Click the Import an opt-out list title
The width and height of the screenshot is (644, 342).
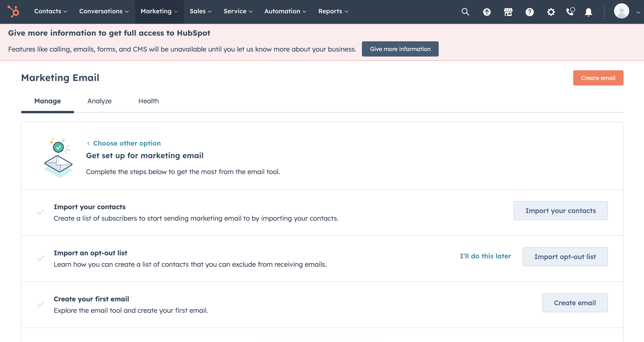pos(91,253)
